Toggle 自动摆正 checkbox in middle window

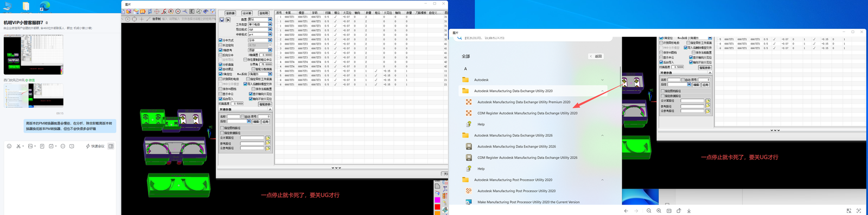[221, 69]
